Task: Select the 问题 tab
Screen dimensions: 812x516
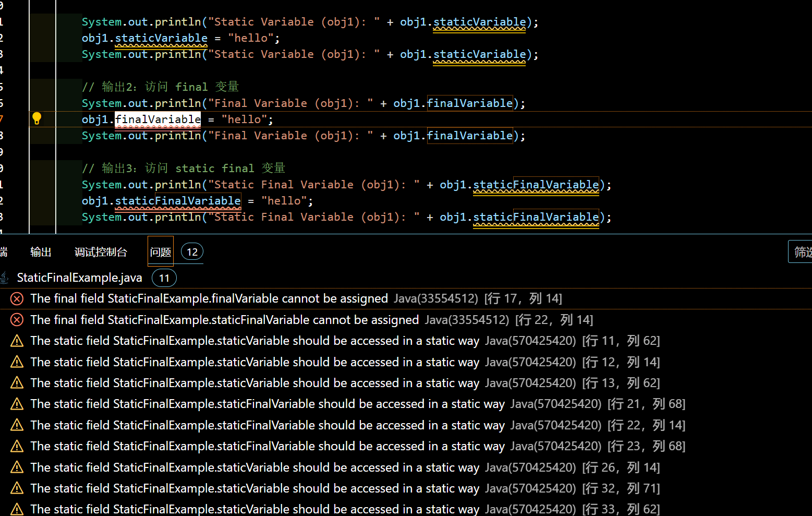Action: click(x=160, y=252)
